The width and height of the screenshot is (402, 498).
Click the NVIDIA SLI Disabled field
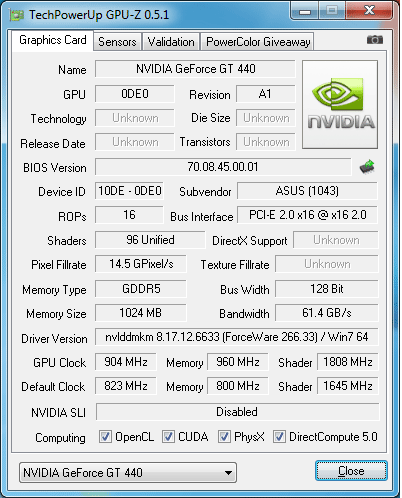237,412
